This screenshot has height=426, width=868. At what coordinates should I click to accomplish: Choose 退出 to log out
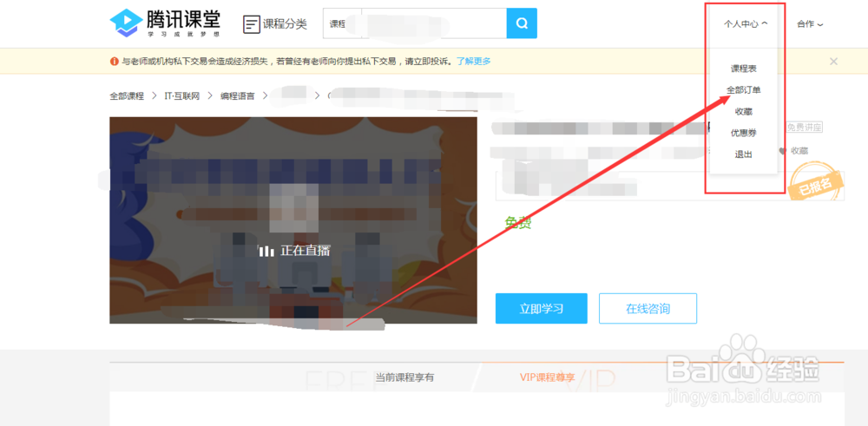click(744, 154)
